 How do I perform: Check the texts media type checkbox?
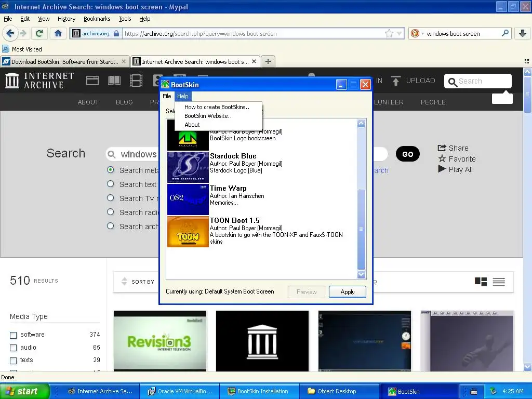[x=13, y=361]
